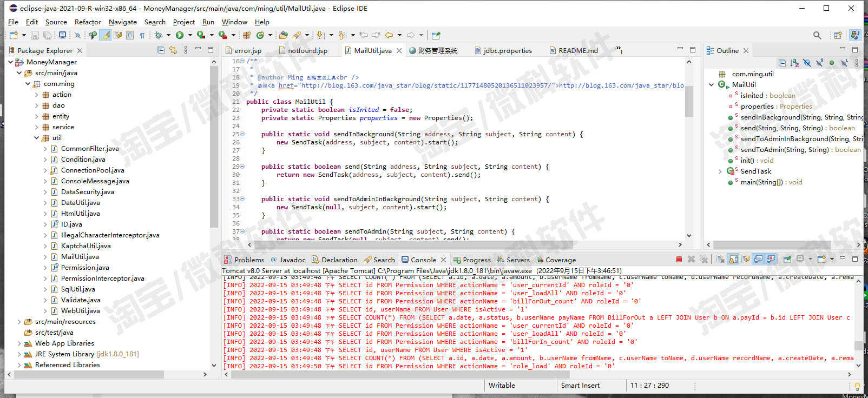This screenshot has width=868, height=398.
Task: Collapse the MoneyManager project node
Action: [10, 62]
